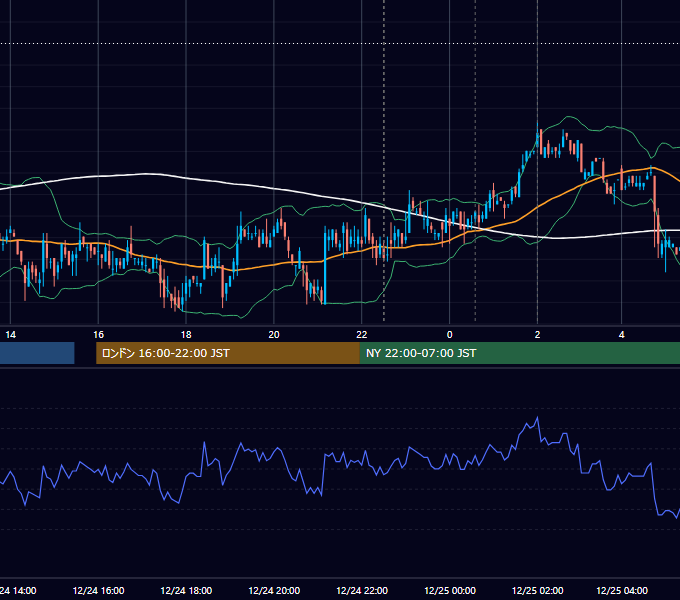Click the 12/25 04:00 date label
Screen dimensions: 680x600
pos(622,590)
